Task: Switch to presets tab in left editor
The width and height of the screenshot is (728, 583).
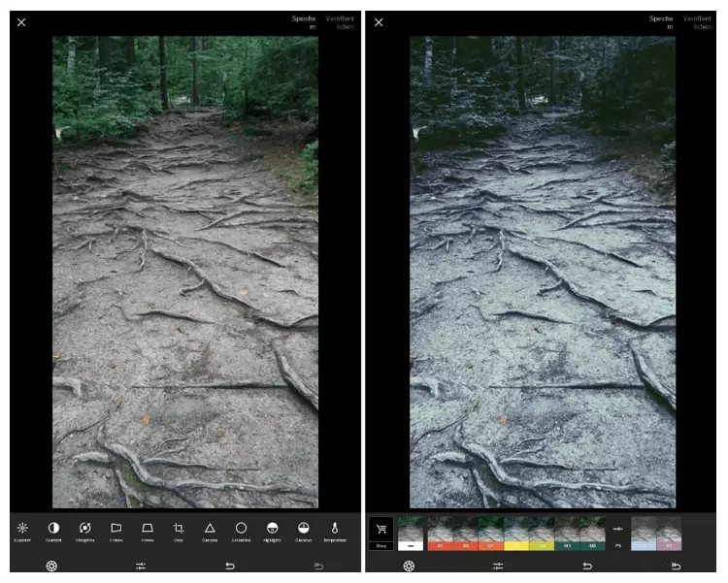Action: tap(51, 566)
